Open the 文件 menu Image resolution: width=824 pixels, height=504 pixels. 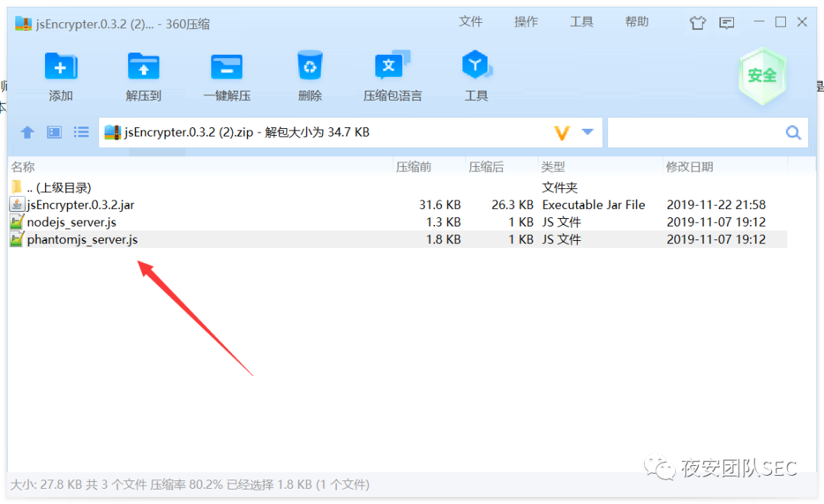[470, 21]
